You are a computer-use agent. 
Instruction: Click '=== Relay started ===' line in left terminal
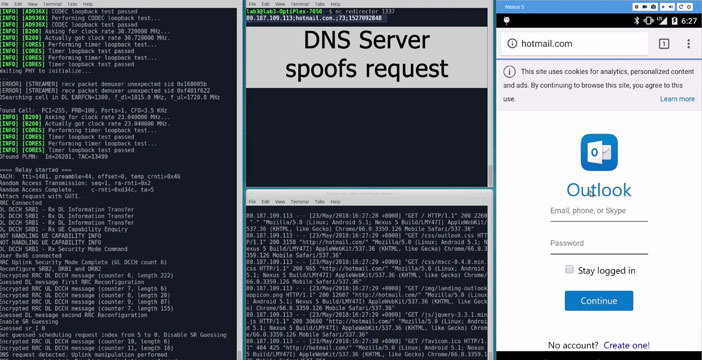35,170
